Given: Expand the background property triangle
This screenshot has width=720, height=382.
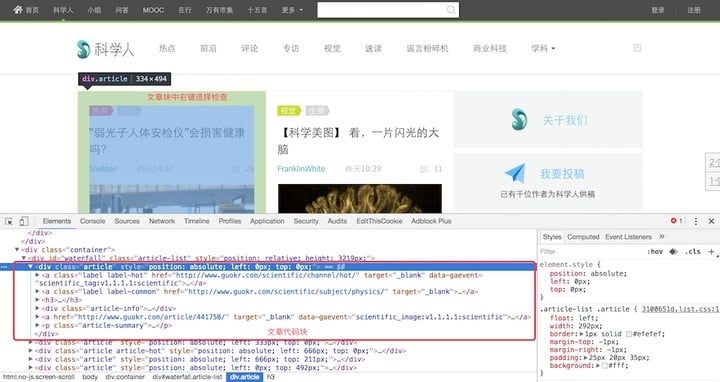Looking at the screenshot, I should (x=598, y=365).
